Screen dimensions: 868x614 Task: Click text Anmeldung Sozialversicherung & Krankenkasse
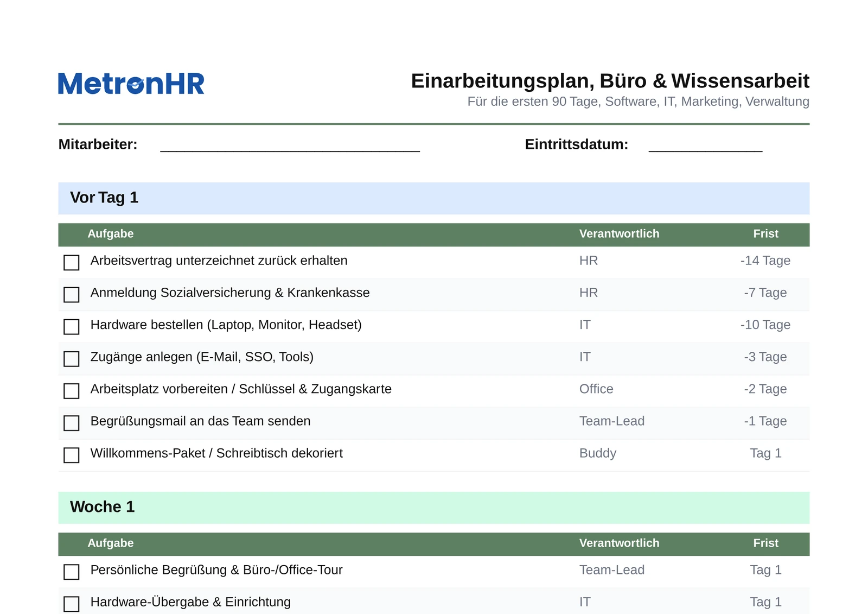230,293
